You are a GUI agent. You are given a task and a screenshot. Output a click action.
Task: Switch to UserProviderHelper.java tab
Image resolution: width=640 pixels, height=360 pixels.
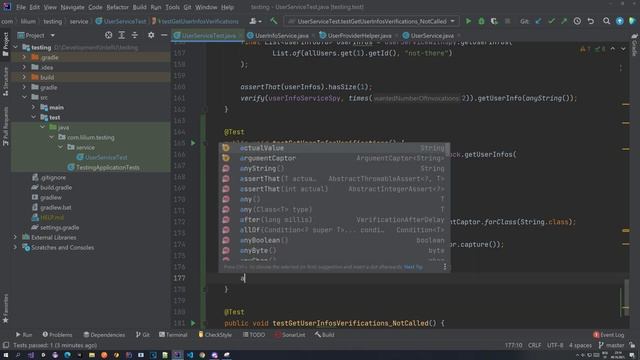click(358, 36)
